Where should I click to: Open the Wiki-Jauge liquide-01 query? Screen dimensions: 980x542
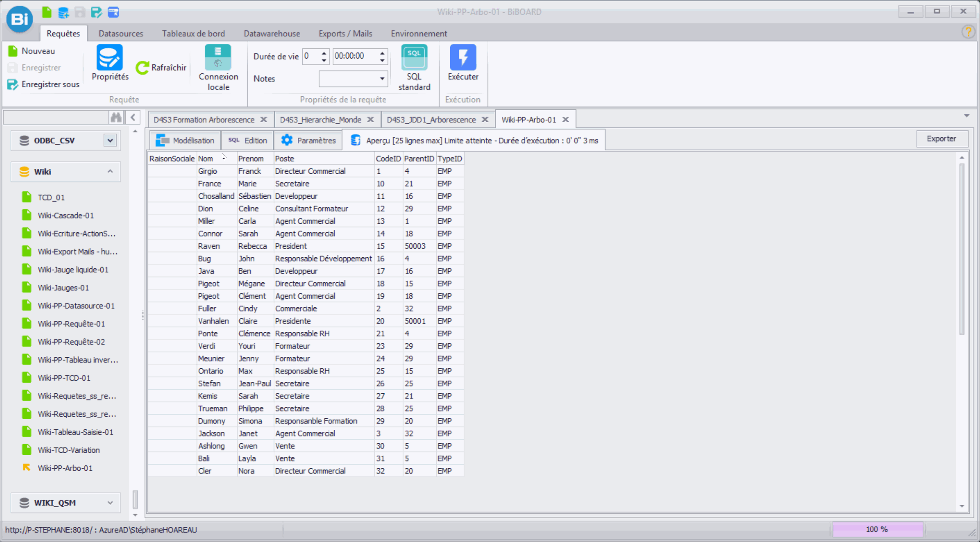tap(73, 270)
